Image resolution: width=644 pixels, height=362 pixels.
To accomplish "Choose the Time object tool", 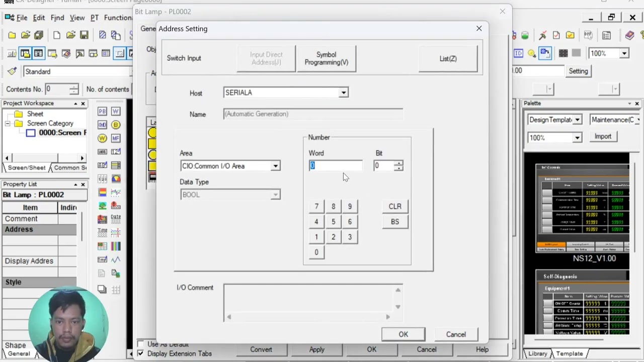I will click(102, 233).
